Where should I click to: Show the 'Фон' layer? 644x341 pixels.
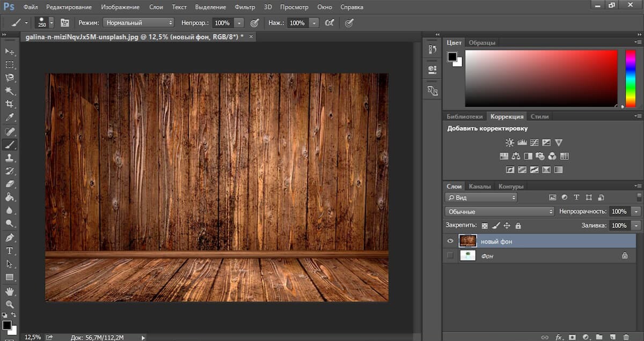tap(450, 256)
